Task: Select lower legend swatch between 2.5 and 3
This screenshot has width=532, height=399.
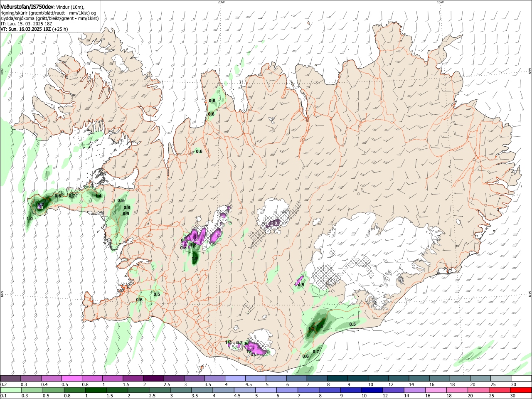Action: click(x=160, y=390)
